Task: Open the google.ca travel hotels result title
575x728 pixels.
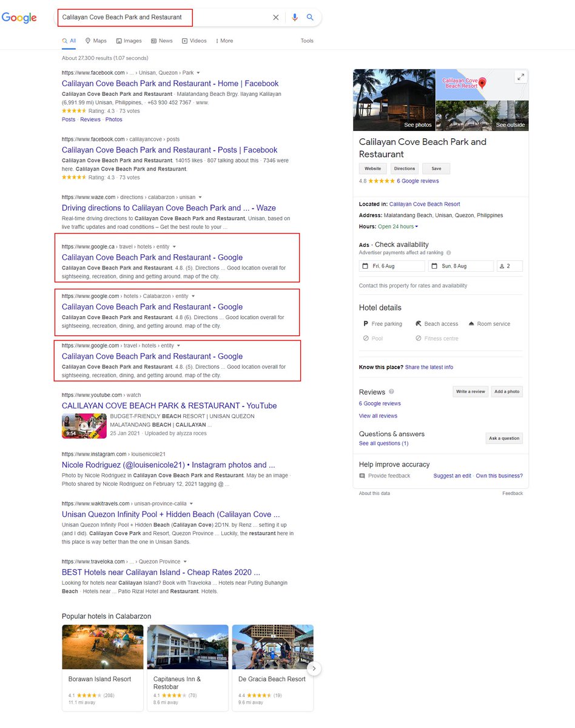Action: (152, 257)
